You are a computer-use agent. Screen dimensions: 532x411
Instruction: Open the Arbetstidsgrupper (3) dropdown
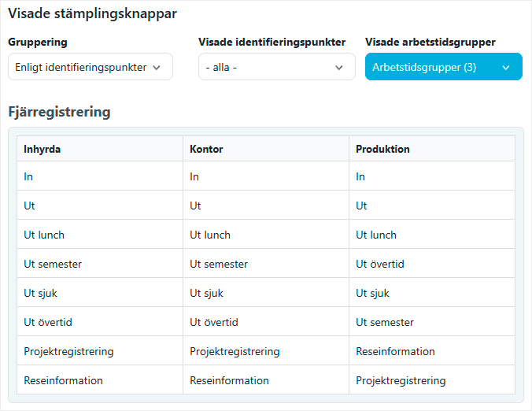(x=443, y=68)
